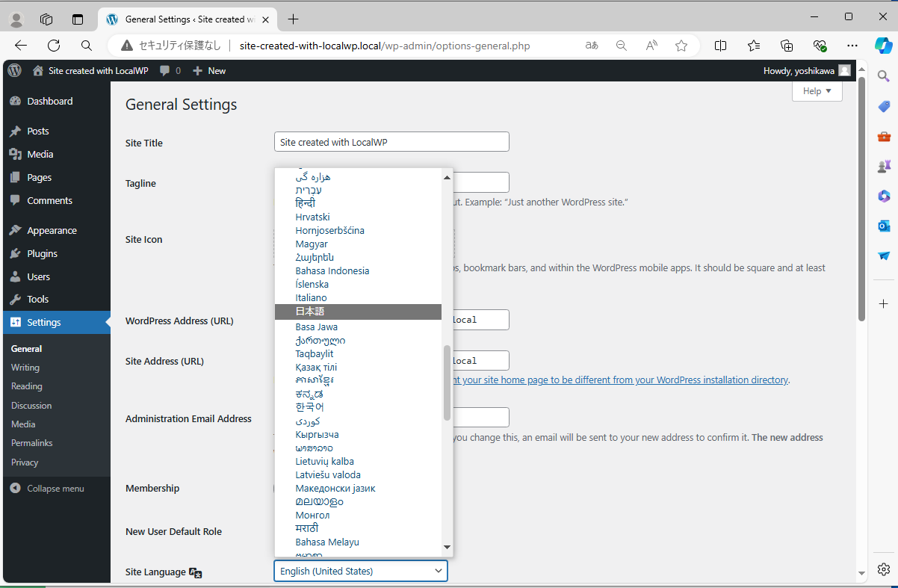898x588 pixels.
Task: Click the Collapse menu arrow icon
Action: [x=15, y=489]
